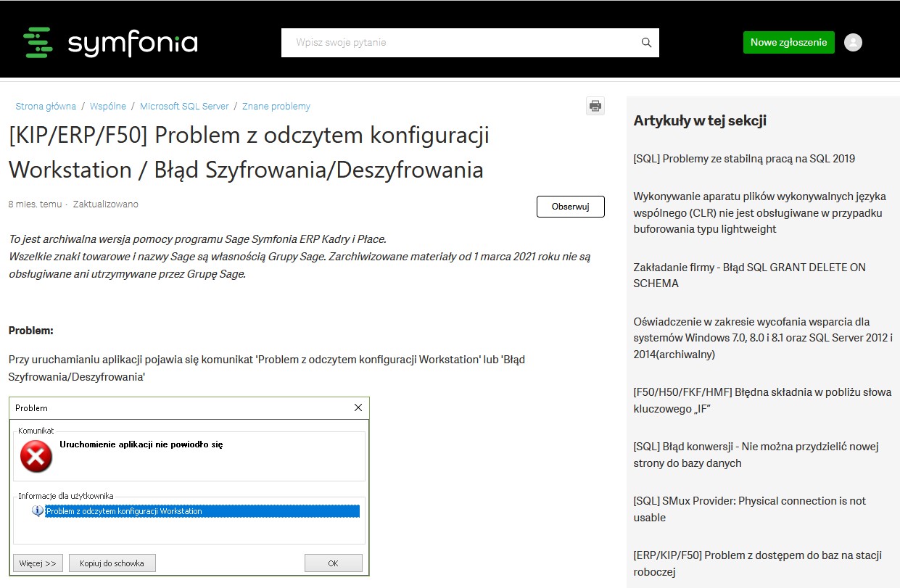Click the blue info icon in dialog
The image size is (900, 588).
pyautogui.click(x=38, y=511)
